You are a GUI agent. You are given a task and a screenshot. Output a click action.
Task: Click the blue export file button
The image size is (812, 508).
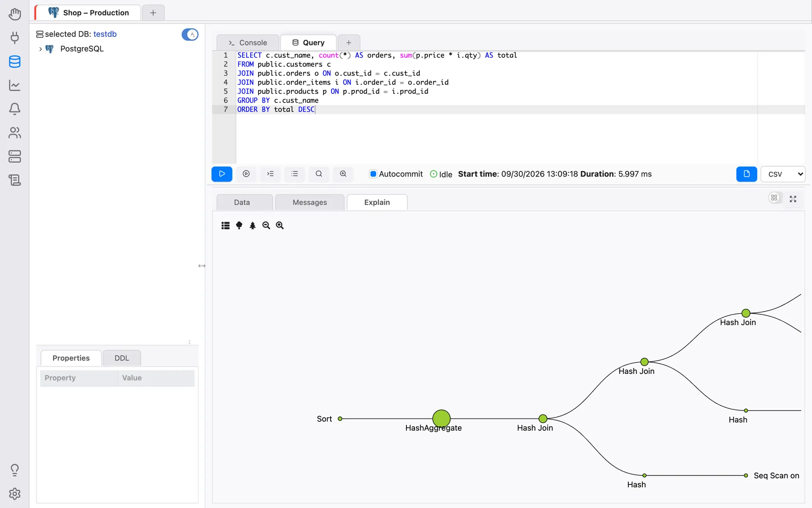[747, 174]
